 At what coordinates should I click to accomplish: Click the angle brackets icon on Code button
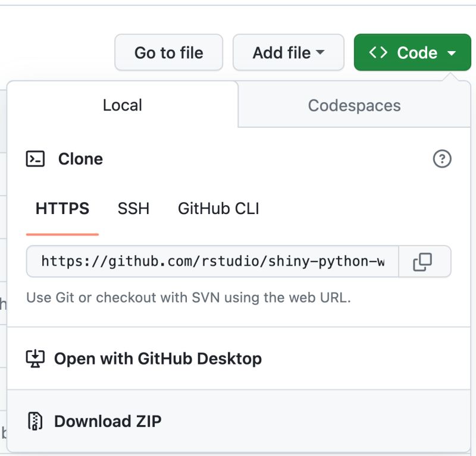(378, 52)
